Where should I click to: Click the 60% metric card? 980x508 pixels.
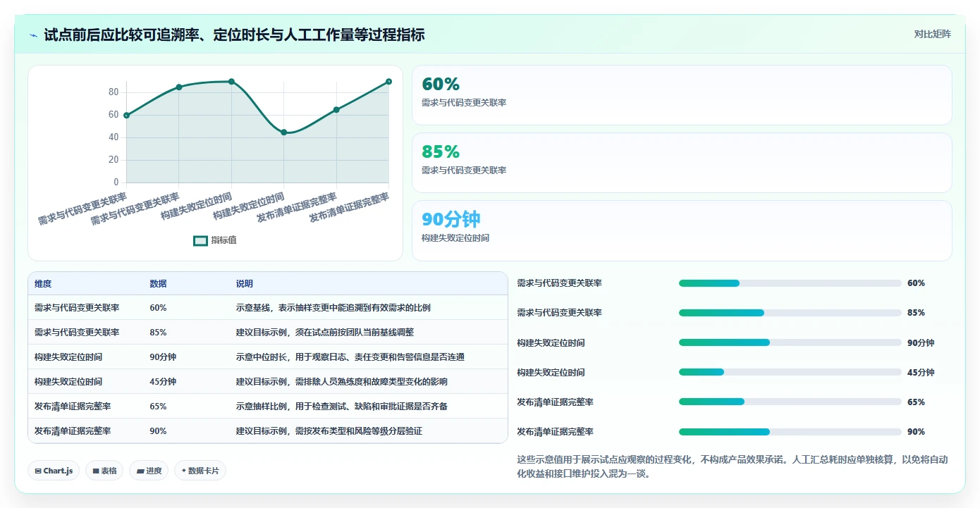pos(682,95)
